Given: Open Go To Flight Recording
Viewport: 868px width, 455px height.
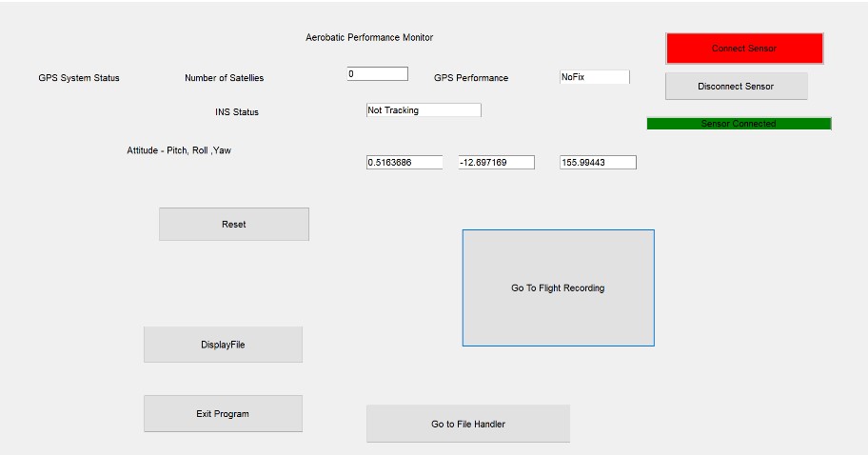Looking at the screenshot, I should (x=558, y=287).
